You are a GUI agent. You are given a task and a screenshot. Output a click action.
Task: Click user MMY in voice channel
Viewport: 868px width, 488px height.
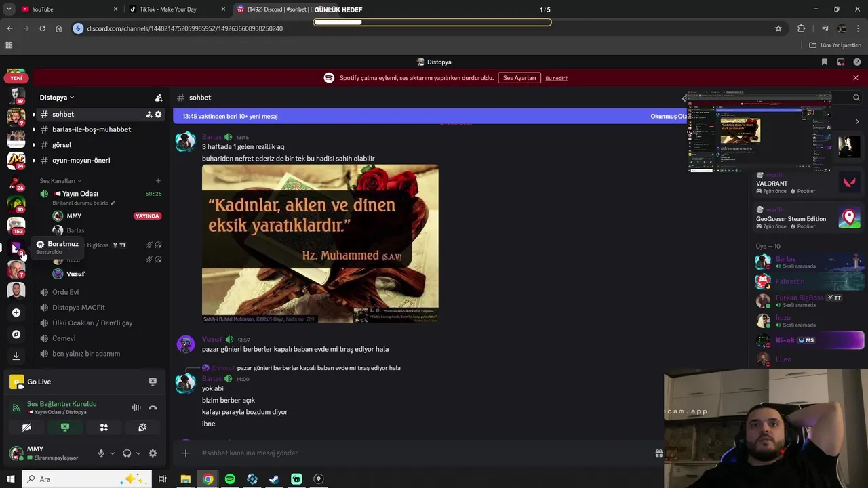(74, 216)
